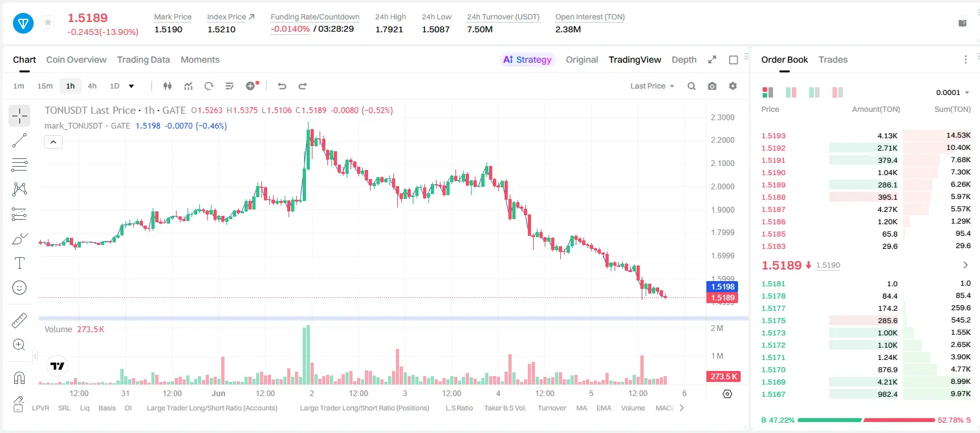Screen dimensions: 980x433
Task: Open the emoji sticker tool
Action: point(19,288)
